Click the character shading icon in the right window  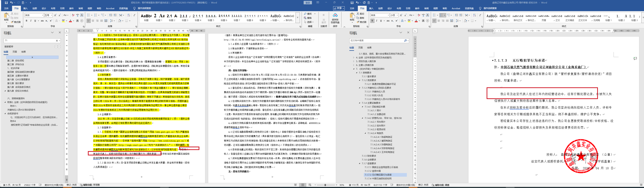(x=423, y=21)
